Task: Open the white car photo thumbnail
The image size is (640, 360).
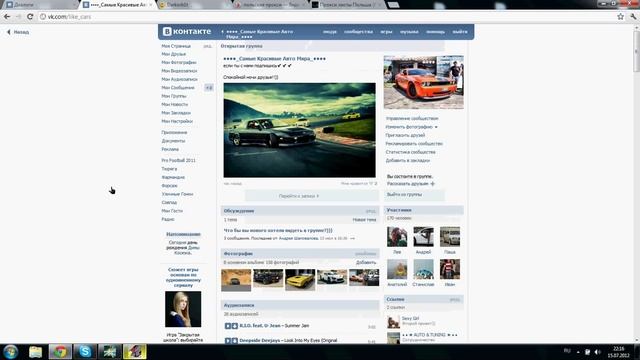Action: (332, 278)
